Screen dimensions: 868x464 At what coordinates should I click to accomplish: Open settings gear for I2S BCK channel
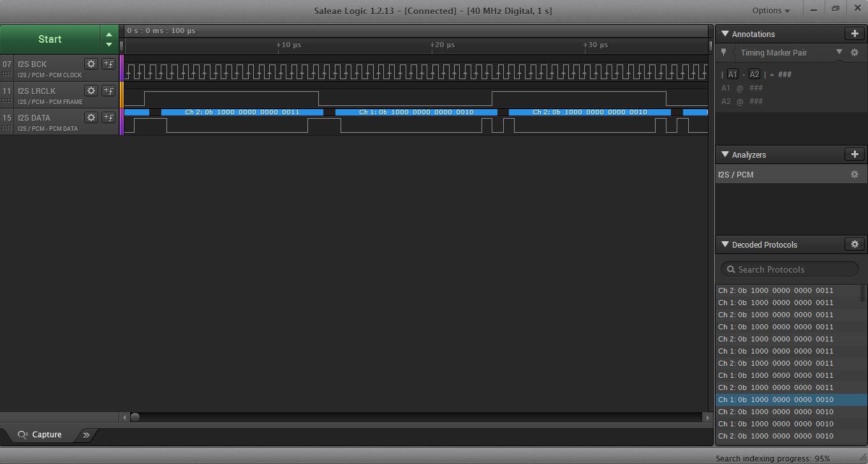tap(91, 64)
